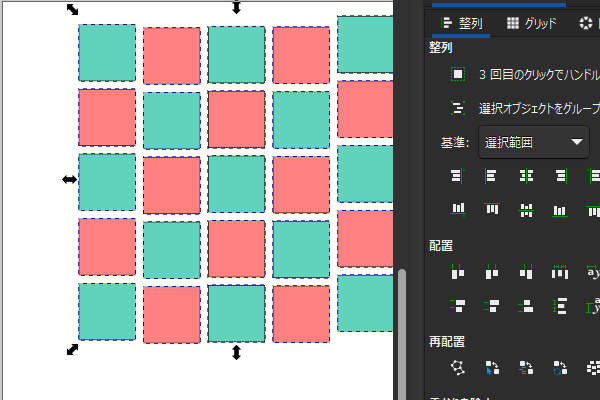Exchange positions in stacking order
Screen dimensions: 600x400
[x=526, y=367]
